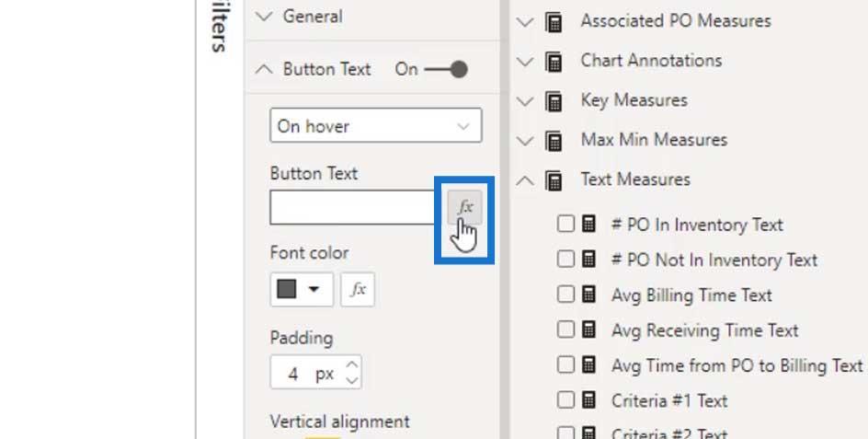Click the measure icon beside Avg Billing Time Text

(589, 295)
